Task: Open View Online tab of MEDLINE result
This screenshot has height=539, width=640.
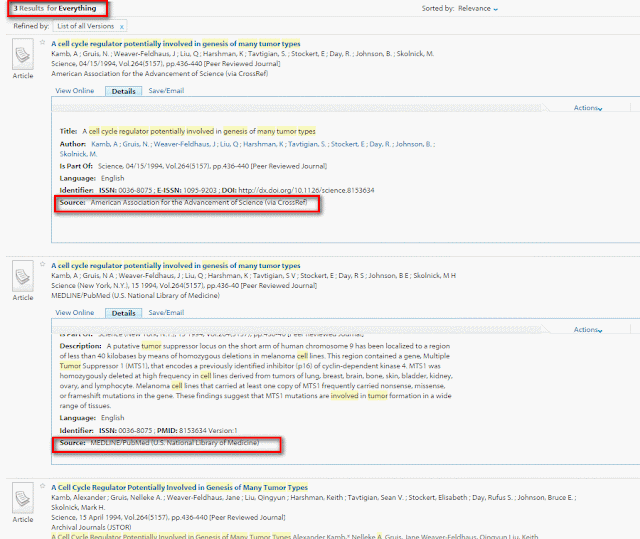Action: pos(75,313)
